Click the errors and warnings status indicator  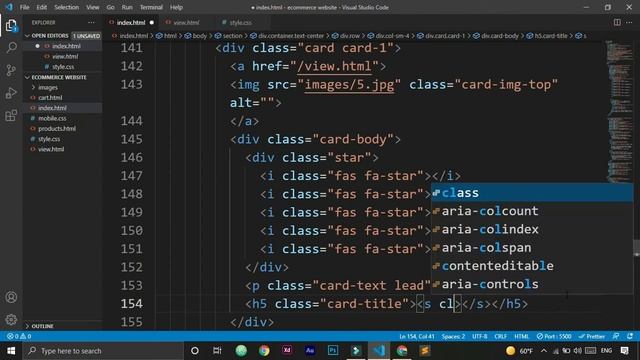coord(19,336)
